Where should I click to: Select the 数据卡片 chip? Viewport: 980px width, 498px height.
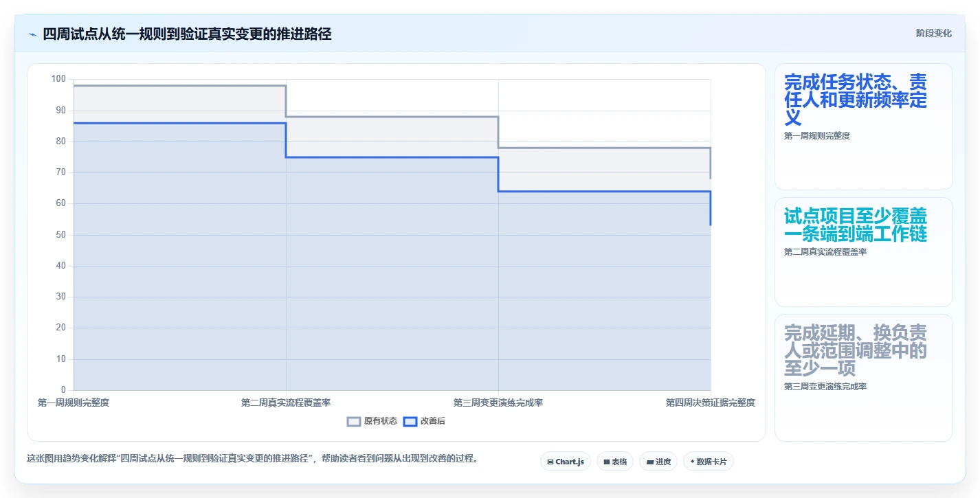click(709, 462)
